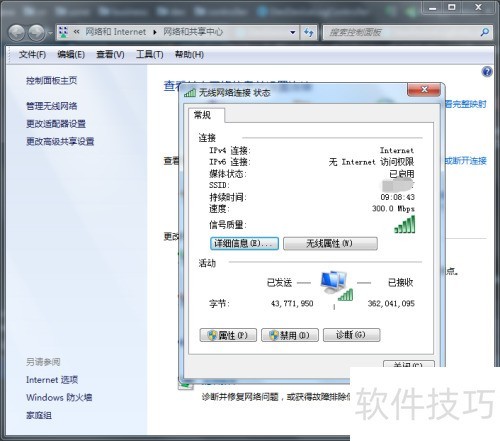
Task: Open the 文件(F) menu
Action: (x=32, y=54)
